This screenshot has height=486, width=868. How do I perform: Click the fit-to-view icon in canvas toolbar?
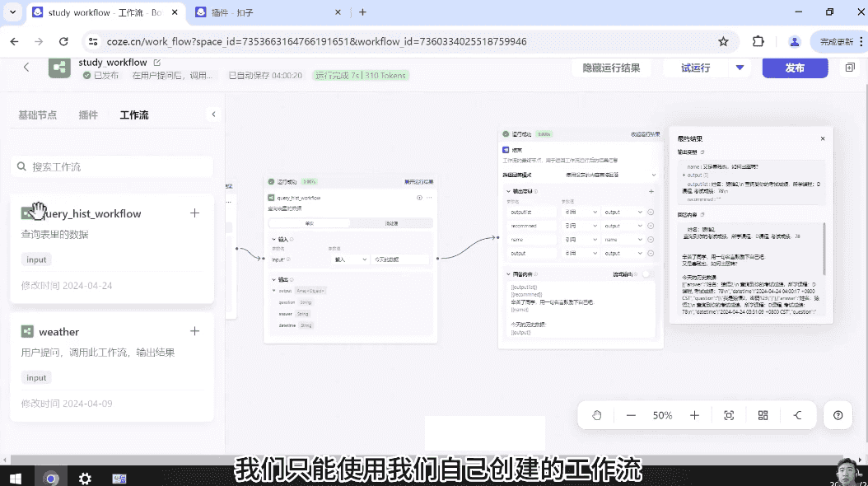pos(729,415)
